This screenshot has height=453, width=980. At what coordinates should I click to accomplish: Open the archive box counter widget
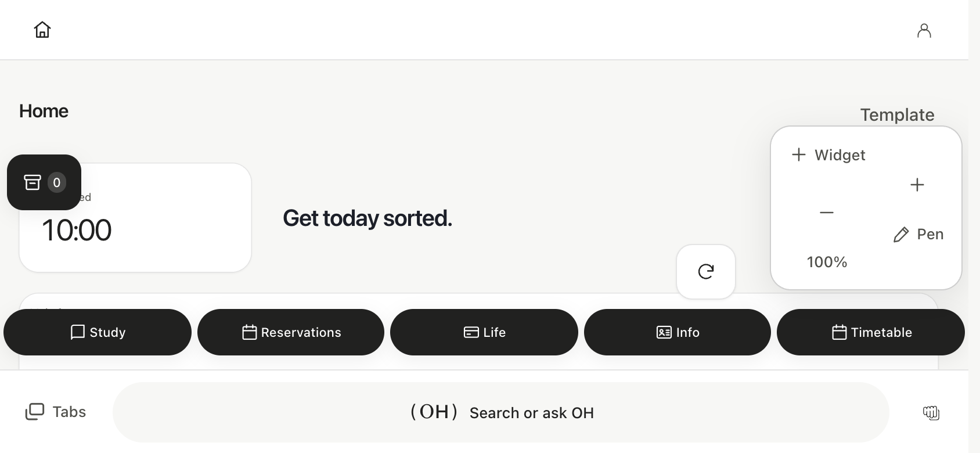point(44,182)
